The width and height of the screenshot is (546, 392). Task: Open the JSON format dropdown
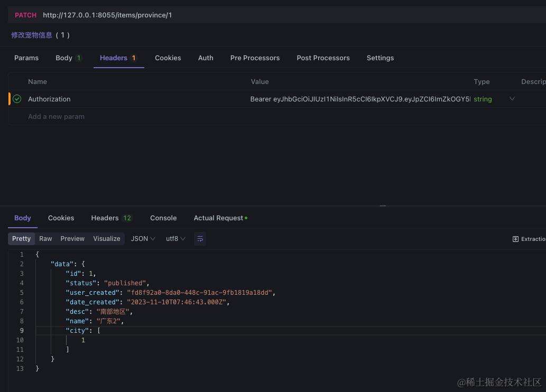(142, 239)
